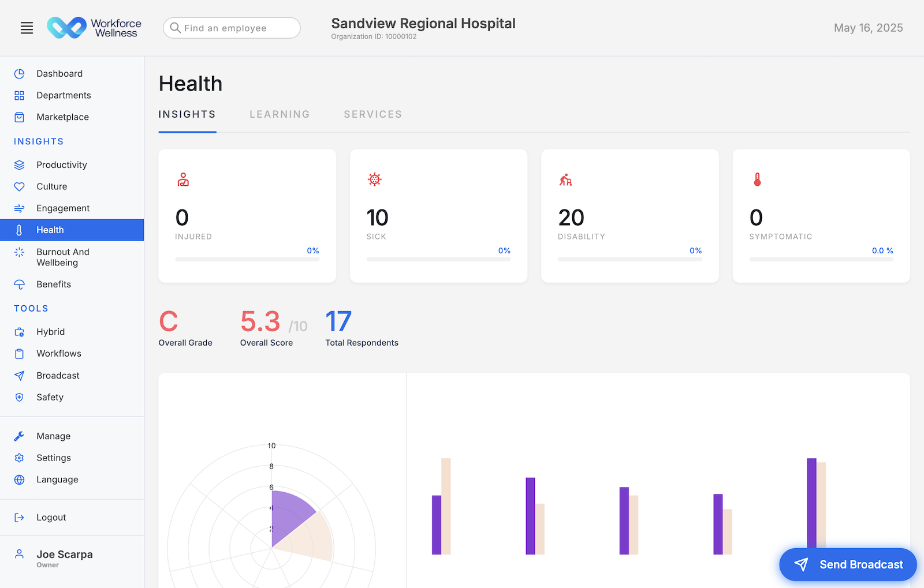Click the Sick progress bar

pos(439,259)
